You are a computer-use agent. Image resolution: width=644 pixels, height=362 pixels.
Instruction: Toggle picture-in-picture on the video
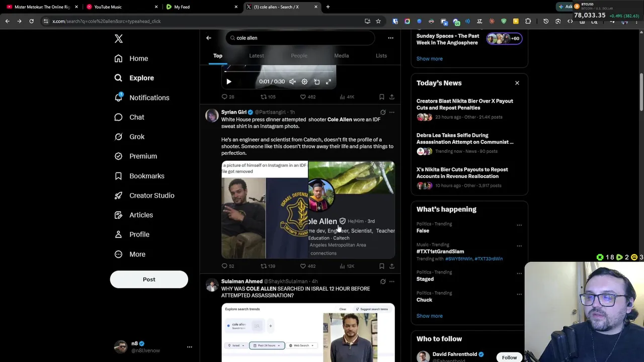316,81
